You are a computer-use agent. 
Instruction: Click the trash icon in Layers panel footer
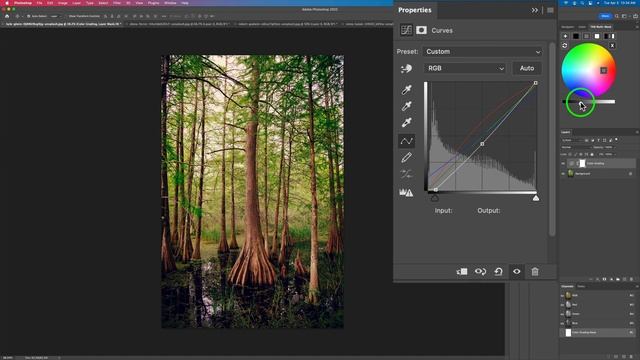click(631, 279)
